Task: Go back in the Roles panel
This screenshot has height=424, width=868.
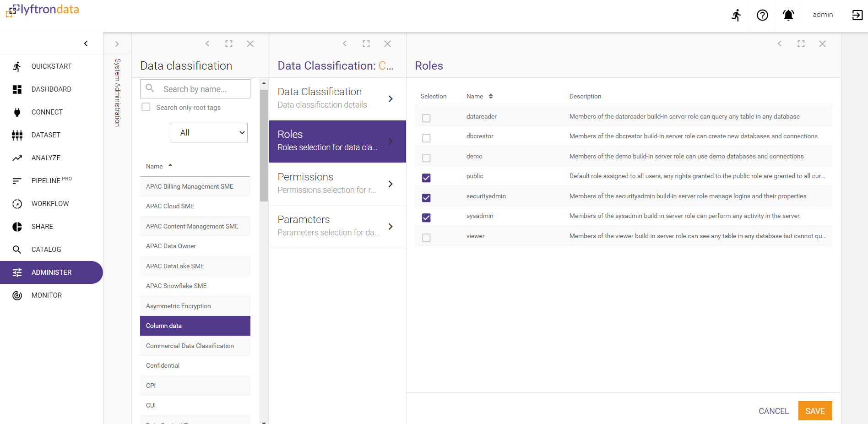Action: (780, 44)
